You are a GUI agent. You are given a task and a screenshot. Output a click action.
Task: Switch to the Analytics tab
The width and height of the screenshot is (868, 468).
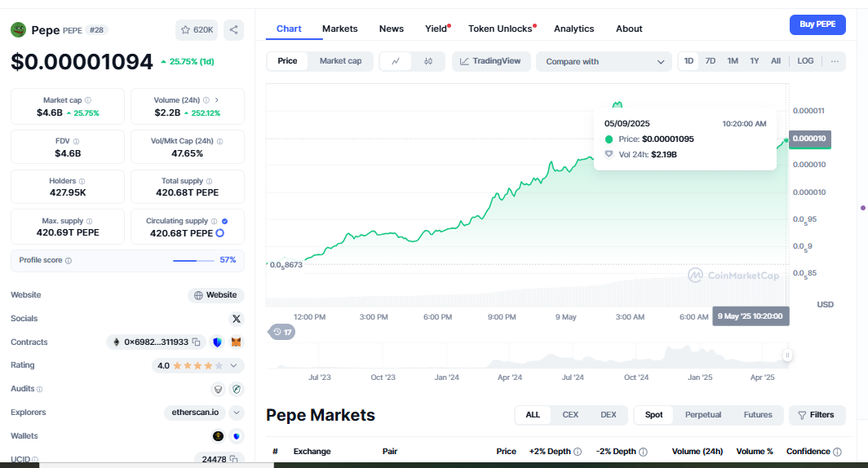pyautogui.click(x=574, y=29)
